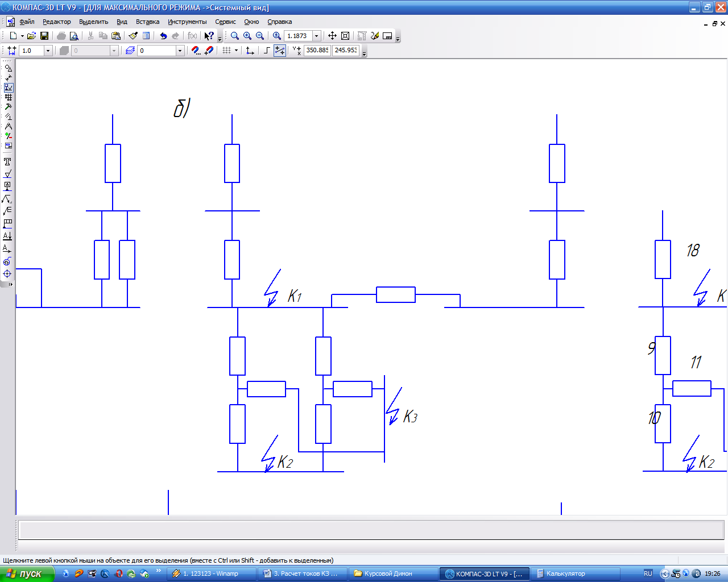The height and width of the screenshot is (582, 728).
Task: Open the Вставка menu
Action: click(147, 22)
